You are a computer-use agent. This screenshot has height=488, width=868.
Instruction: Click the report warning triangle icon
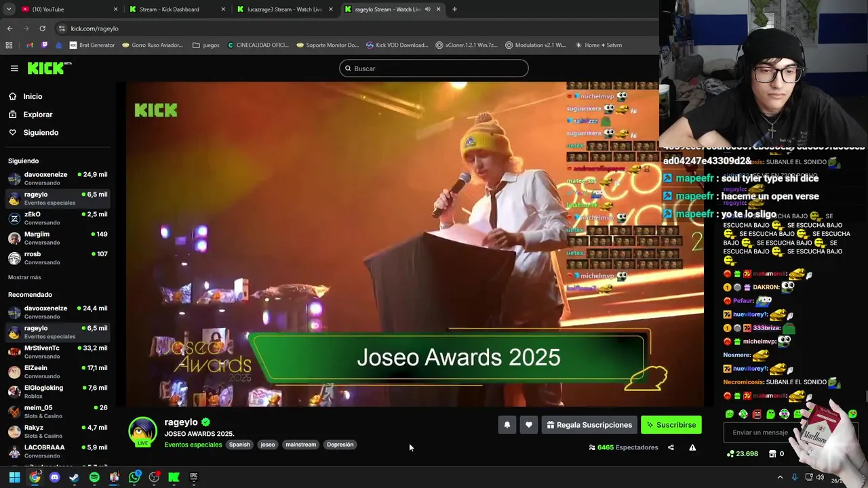pos(692,447)
